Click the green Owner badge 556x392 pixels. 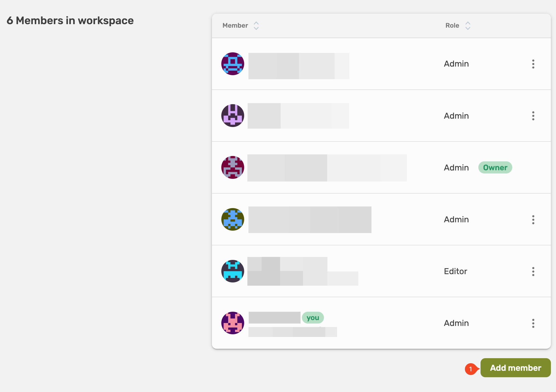(x=495, y=168)
